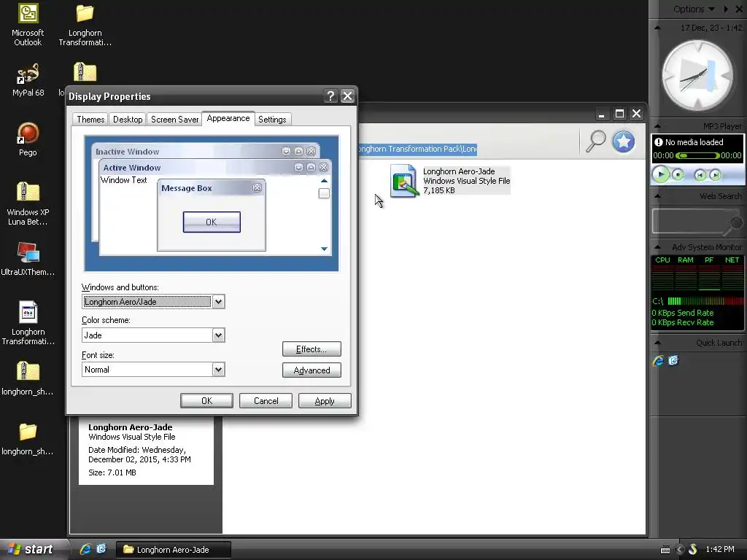Viewport: 747px width, 560px height.
Task: Collapse the Adv System Monitor panel
Action: pos(657,247)
